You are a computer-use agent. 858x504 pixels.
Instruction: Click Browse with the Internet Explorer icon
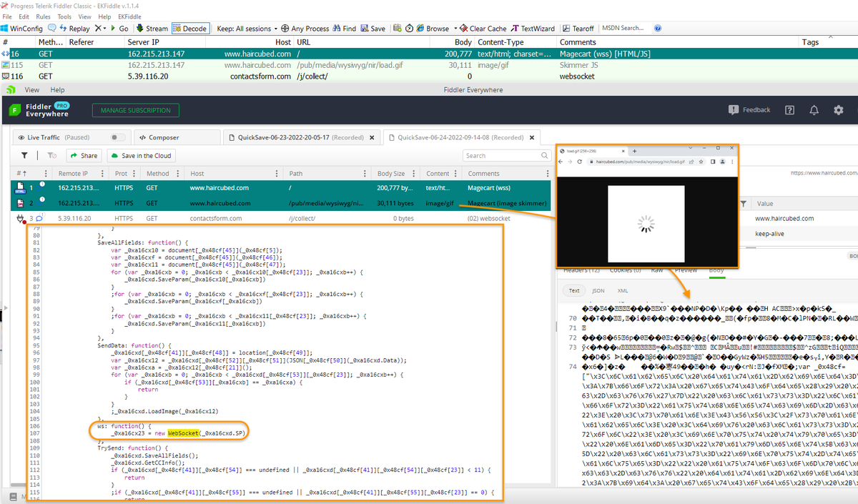click(433, 29)
